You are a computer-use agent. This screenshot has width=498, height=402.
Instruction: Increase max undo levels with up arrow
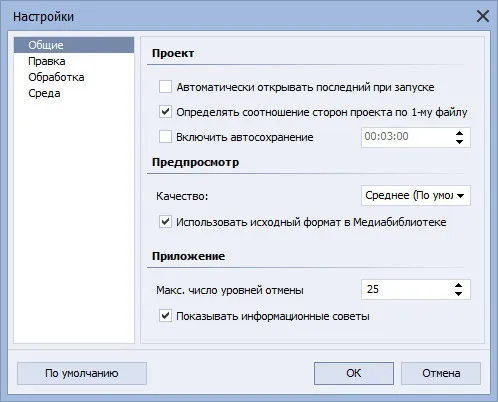pyautogui.click(x=459, y=285)
